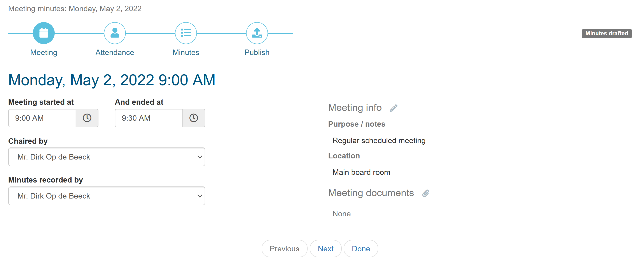Expand the Minutes recorded by dropdown

[107, 196]
